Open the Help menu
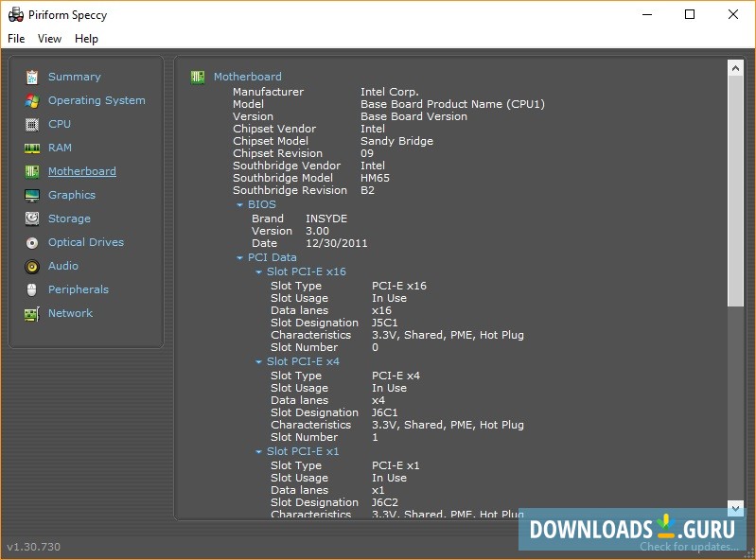Viewport: 756px width, 560px height. [86, 39]
